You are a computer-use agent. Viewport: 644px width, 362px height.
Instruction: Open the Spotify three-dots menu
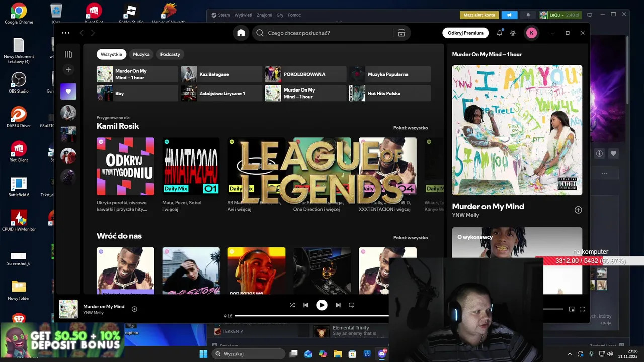pos(66,33)
